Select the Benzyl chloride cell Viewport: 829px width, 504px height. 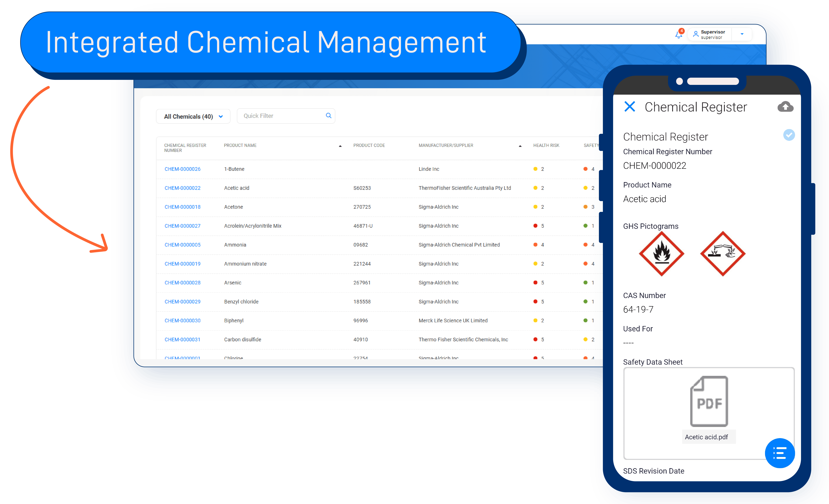(x=241, y=302)
